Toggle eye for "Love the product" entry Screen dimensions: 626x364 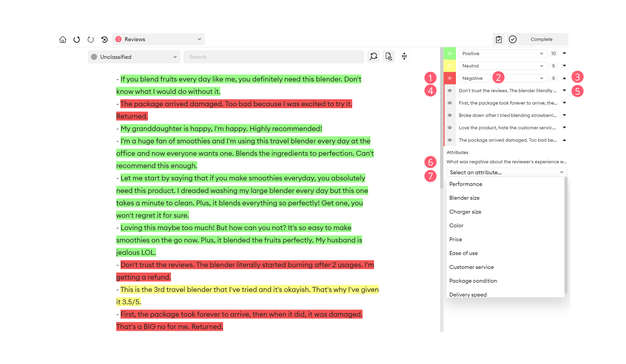(450, 128)
